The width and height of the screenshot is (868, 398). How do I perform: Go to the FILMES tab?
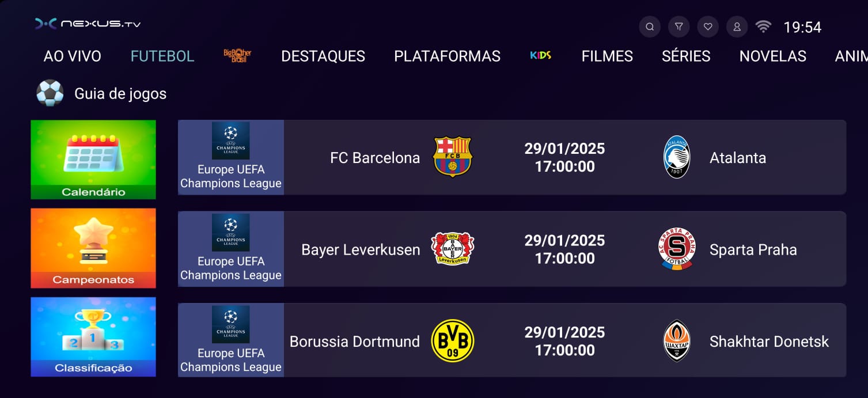(x=607, y=56)
